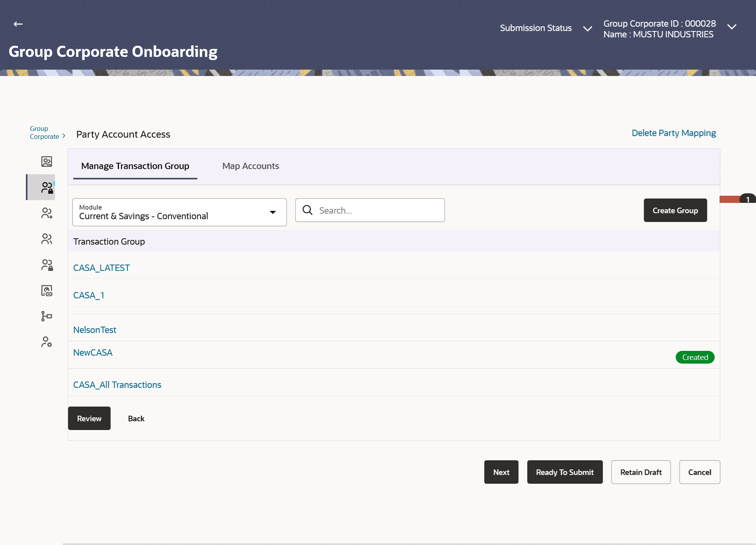Switch to the Map Accounts tab
This screenshot has width=756, height=545.
[251, 166]
